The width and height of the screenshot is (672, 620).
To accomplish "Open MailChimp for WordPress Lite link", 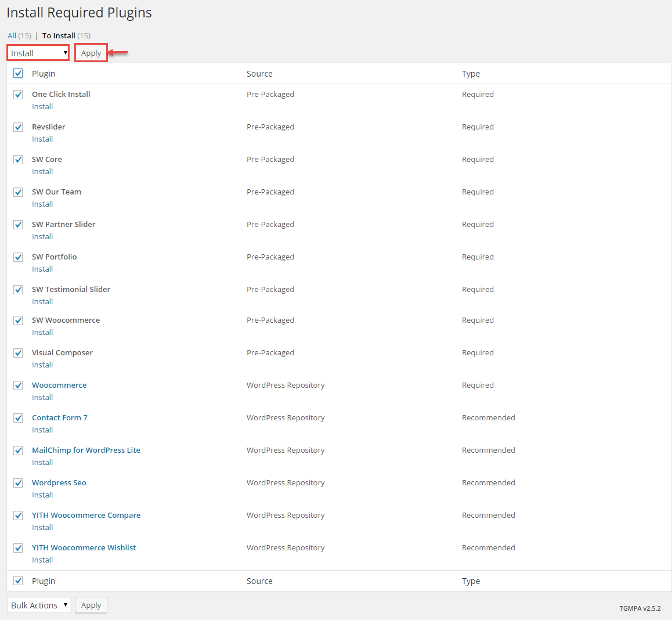I will (x=86, y=450).
